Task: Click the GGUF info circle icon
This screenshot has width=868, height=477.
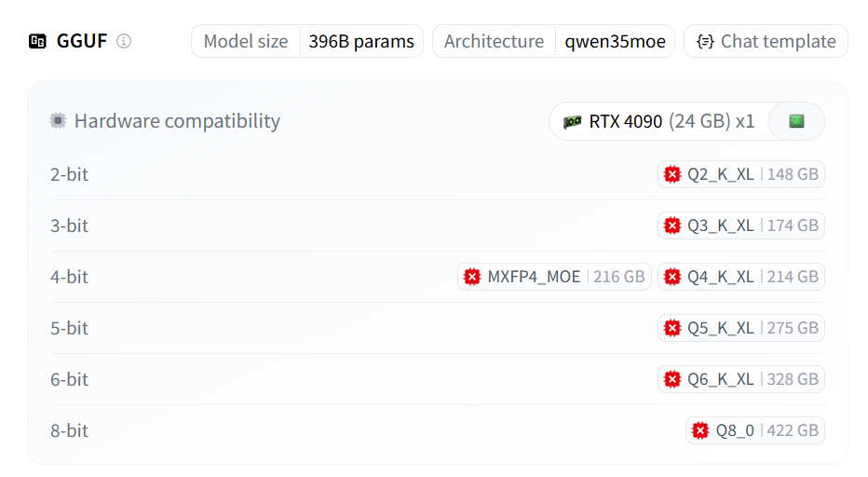Action: coord(124,41)
